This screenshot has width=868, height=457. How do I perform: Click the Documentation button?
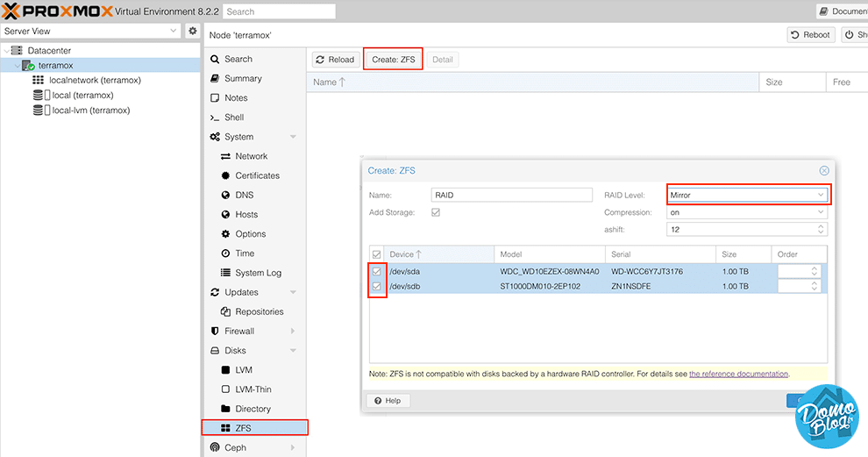[842, 11]
